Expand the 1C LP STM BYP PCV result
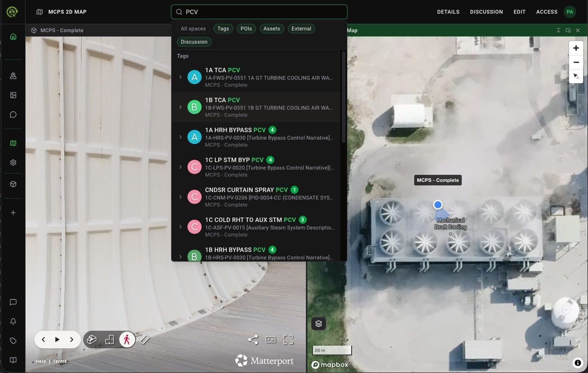Screen dimensions: 588x373 click(x=180, y=167)
